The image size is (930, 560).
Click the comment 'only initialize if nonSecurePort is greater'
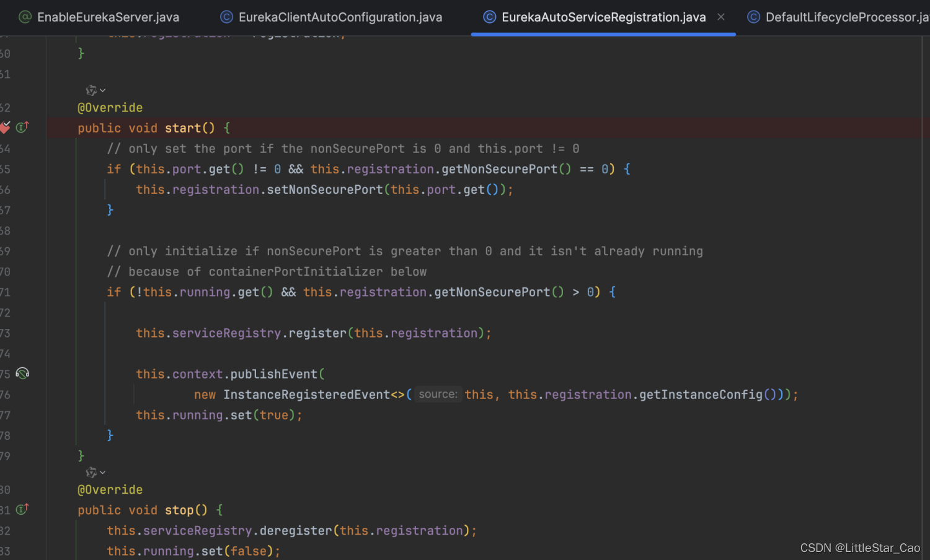click(x=405, y=252)
